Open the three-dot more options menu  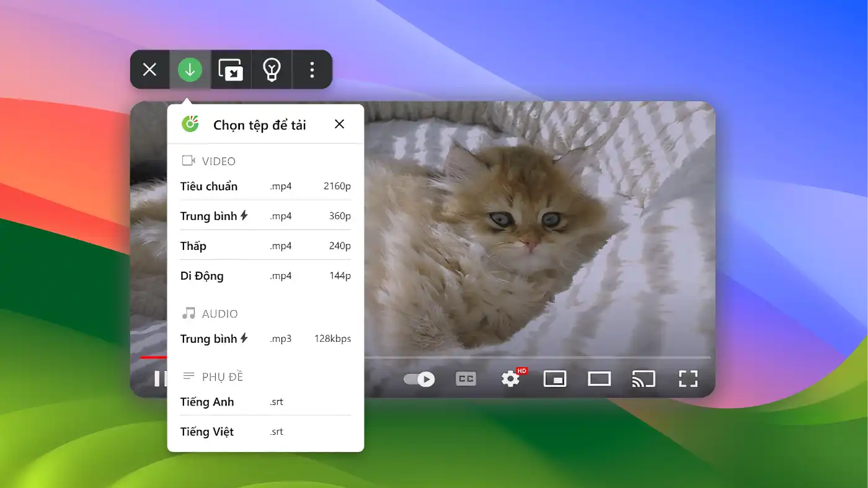click(312, 69)
